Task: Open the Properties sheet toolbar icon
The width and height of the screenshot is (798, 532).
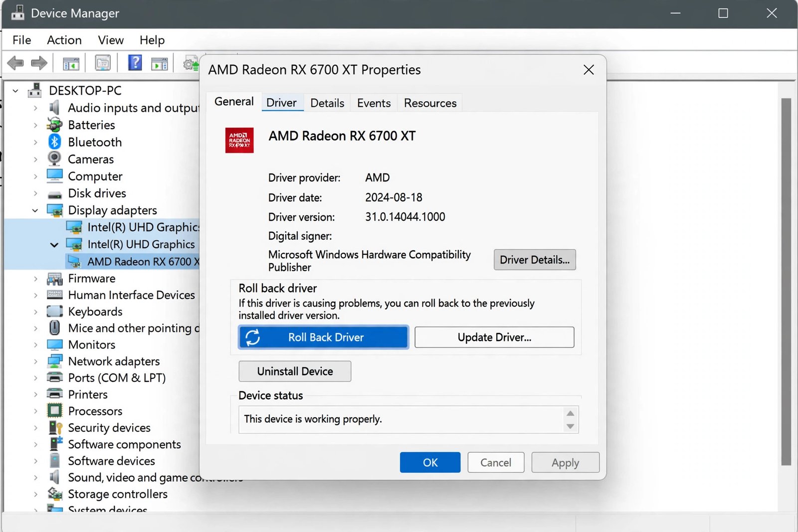Action: [x=103, y=63]
